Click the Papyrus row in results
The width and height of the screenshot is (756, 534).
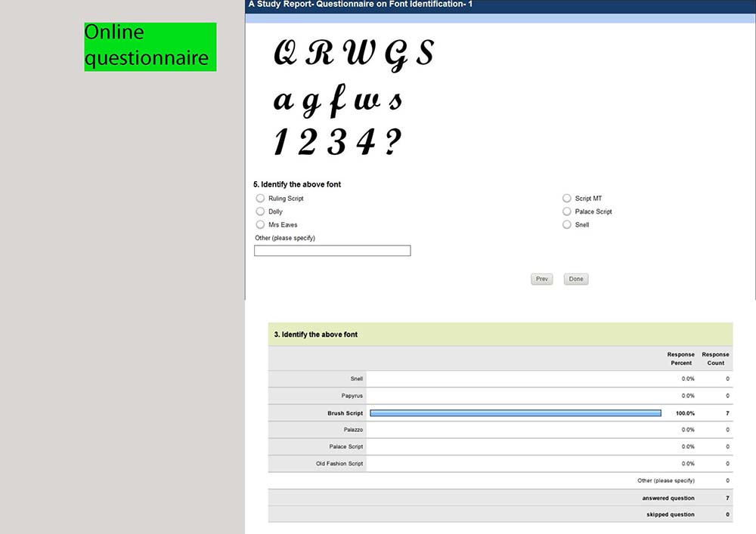tap(500, 396)
